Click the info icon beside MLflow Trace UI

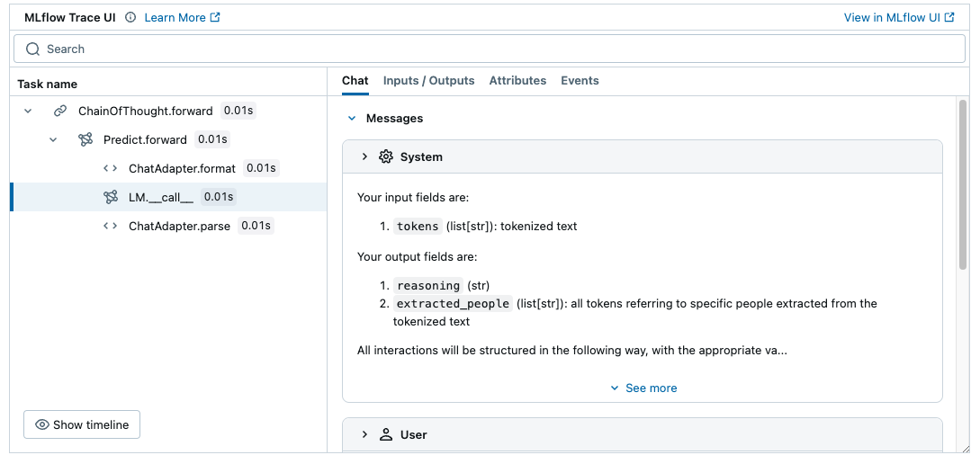130,17
